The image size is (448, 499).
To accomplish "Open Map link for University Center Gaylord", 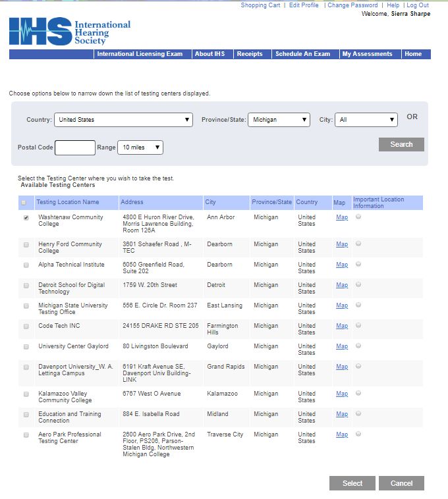I will (x=342, y=346).
